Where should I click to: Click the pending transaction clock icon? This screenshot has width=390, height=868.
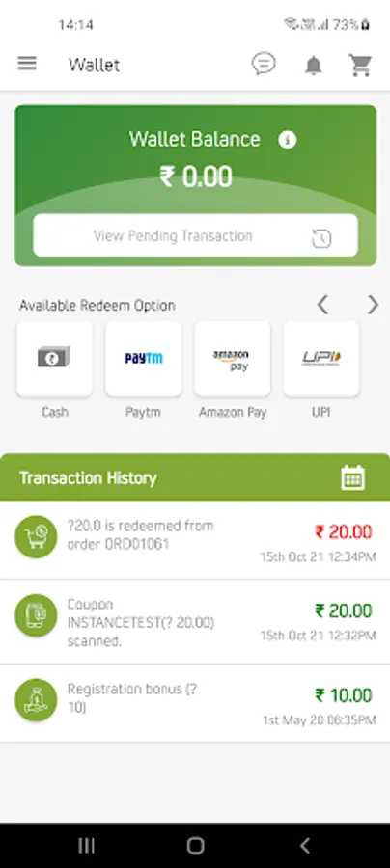(322, 238)
